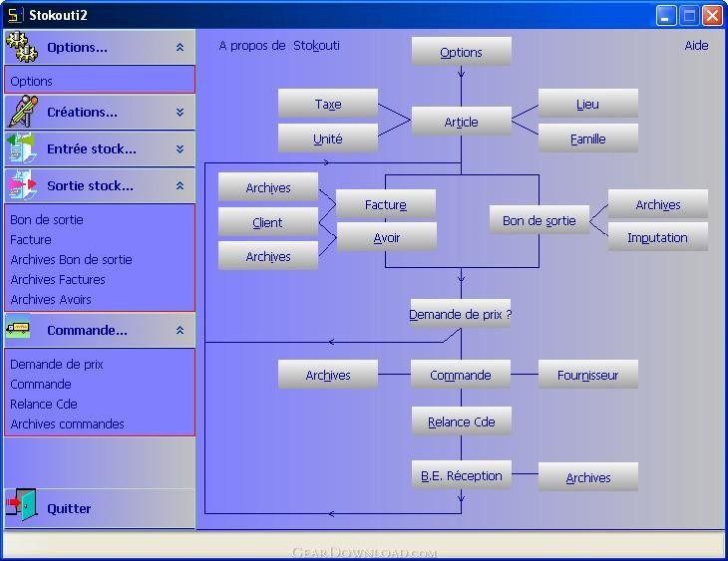Open the Commande sidebar header
Viewport: 728px width, 561px height.
(x=100, y=330)
